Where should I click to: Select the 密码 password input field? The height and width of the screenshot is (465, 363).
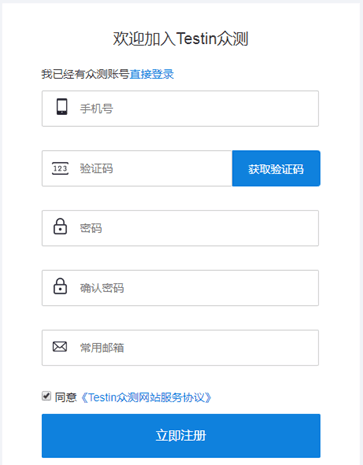coord(180,228)
